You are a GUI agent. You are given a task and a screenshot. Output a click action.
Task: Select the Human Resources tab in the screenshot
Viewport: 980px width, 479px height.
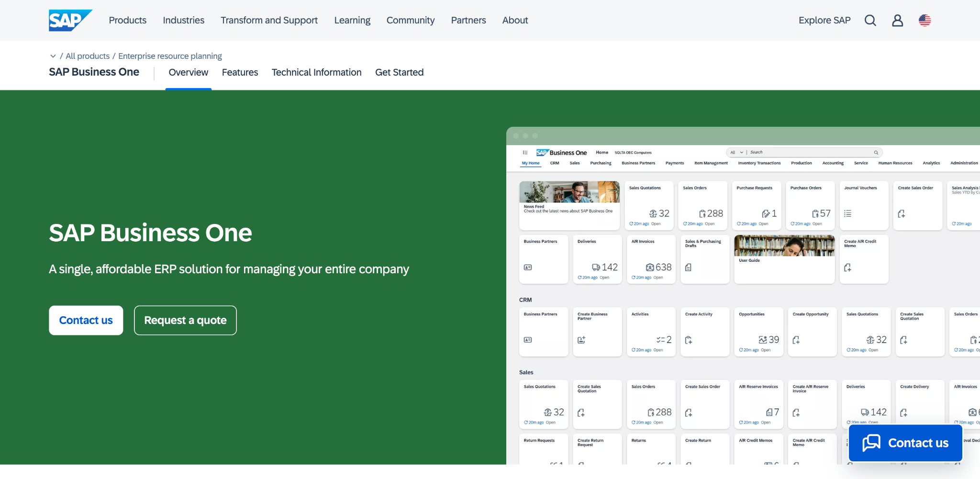(895, 163)
